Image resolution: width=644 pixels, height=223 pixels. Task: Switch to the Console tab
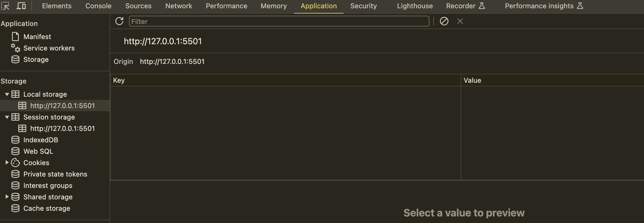pyautogui.click(x=98, y=6)
